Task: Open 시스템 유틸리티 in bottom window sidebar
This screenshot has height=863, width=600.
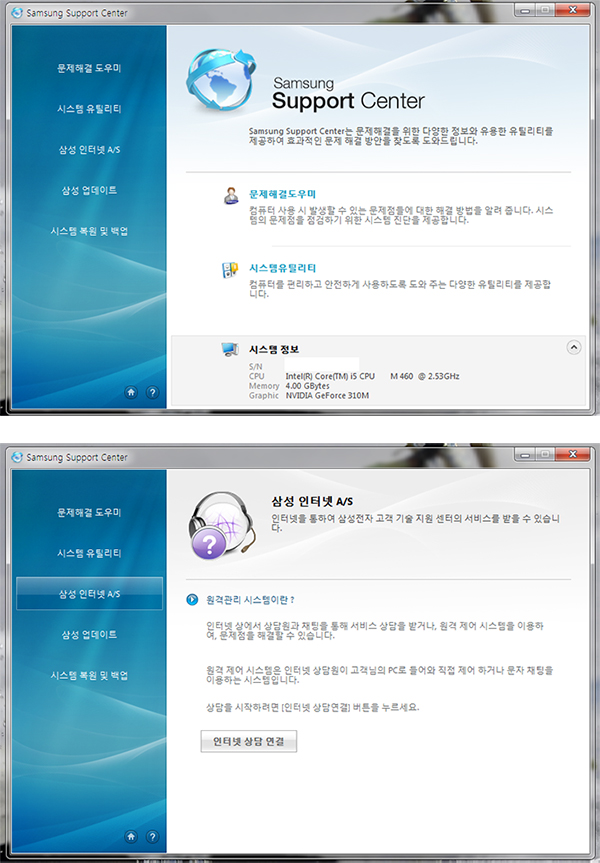Action: click(x=89, y=553)
